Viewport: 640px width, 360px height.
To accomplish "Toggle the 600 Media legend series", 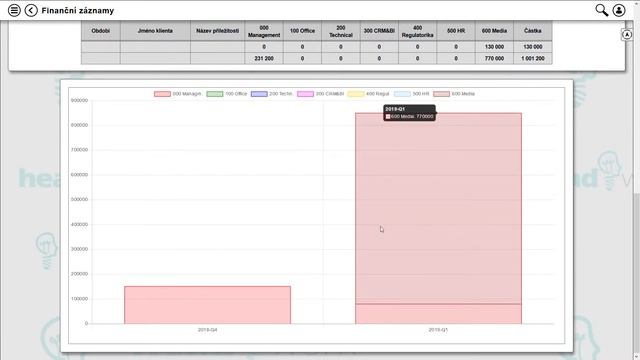I will 454,94.
